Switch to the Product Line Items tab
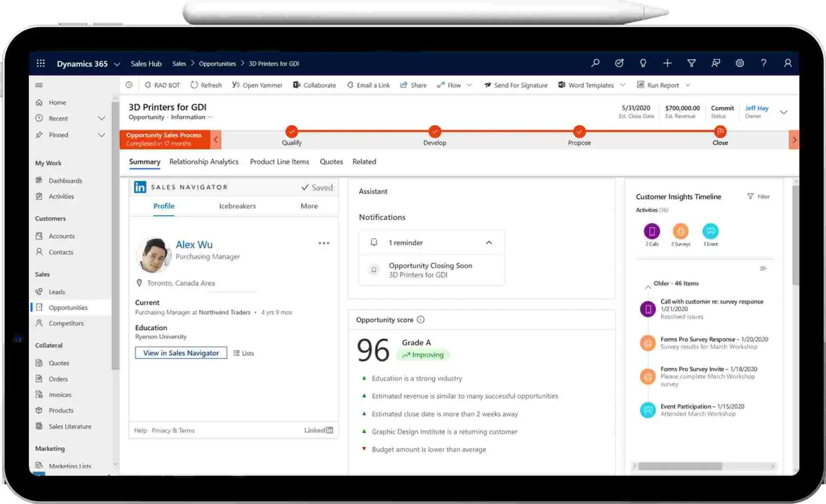Image resolution: width=826 pixels, height=504 pixels. click(280, 161)
